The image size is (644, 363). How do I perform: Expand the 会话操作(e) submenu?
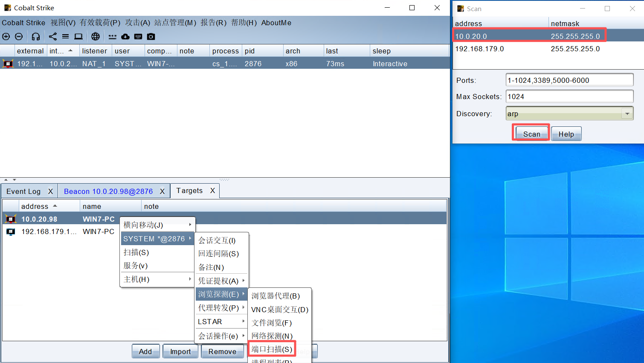221,336
